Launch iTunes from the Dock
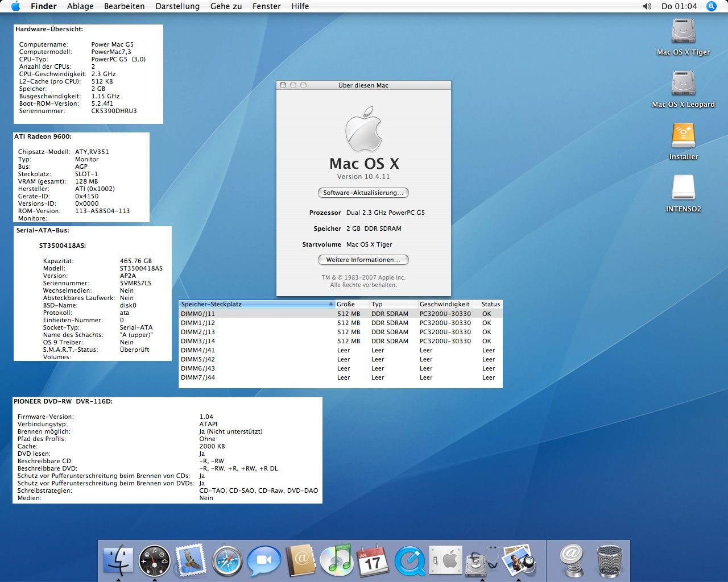This screenshot has width=728, height=582. (336, 560)
